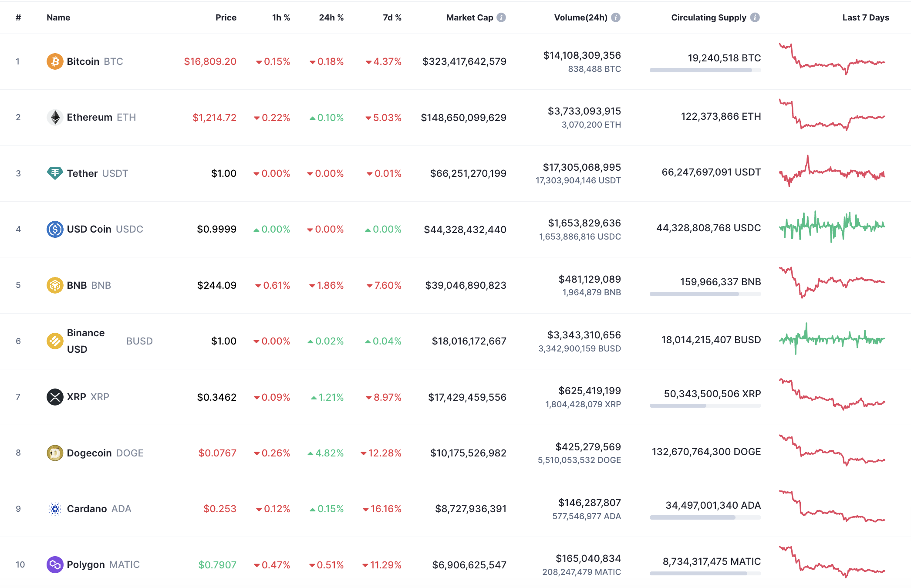
Task: Select the Bitcoin BTC logo
Action: [x=55, y=61]
